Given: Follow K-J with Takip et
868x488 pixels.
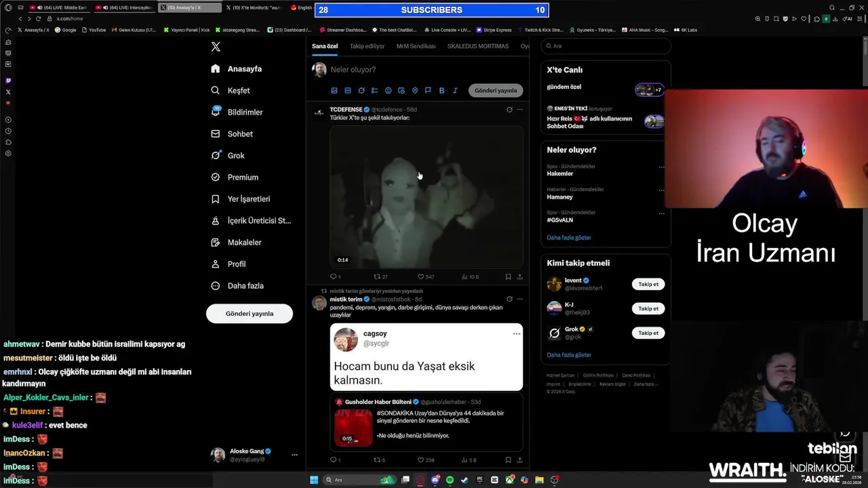Looking at the screenshot, I should 648,308.
